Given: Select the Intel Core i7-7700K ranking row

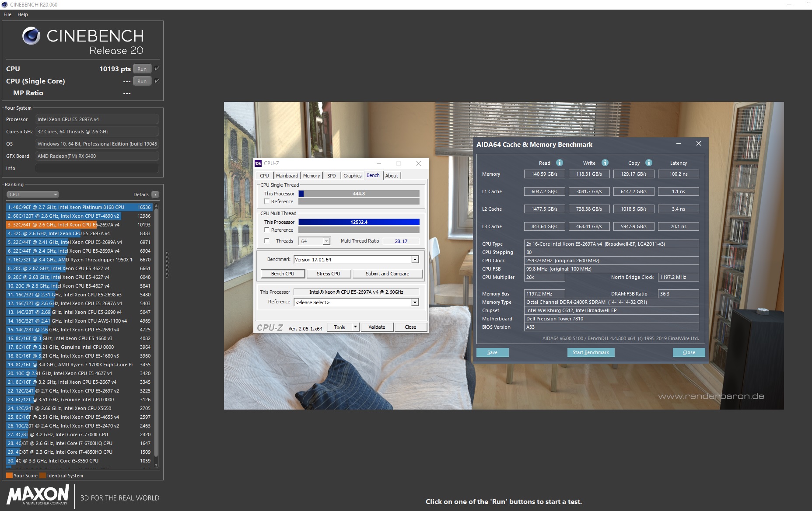Looking at the screenshot, I should tap(79, 435).
